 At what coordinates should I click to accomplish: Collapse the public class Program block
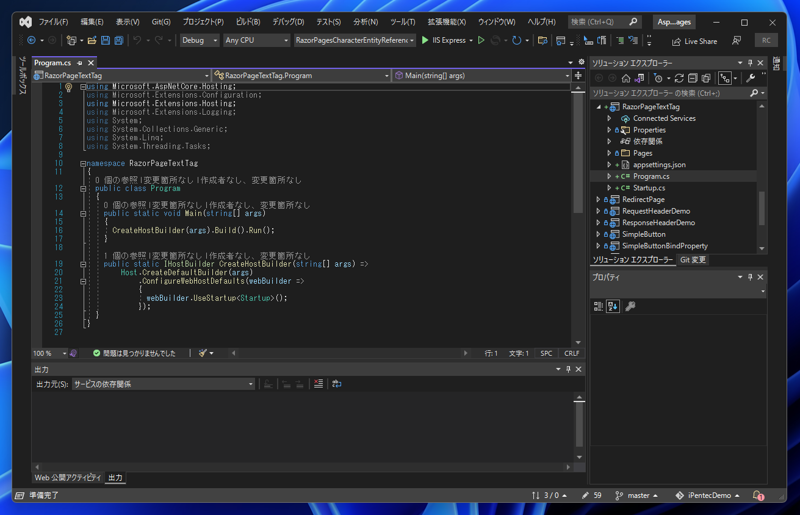pyautogui.click(x=83, y=189)
